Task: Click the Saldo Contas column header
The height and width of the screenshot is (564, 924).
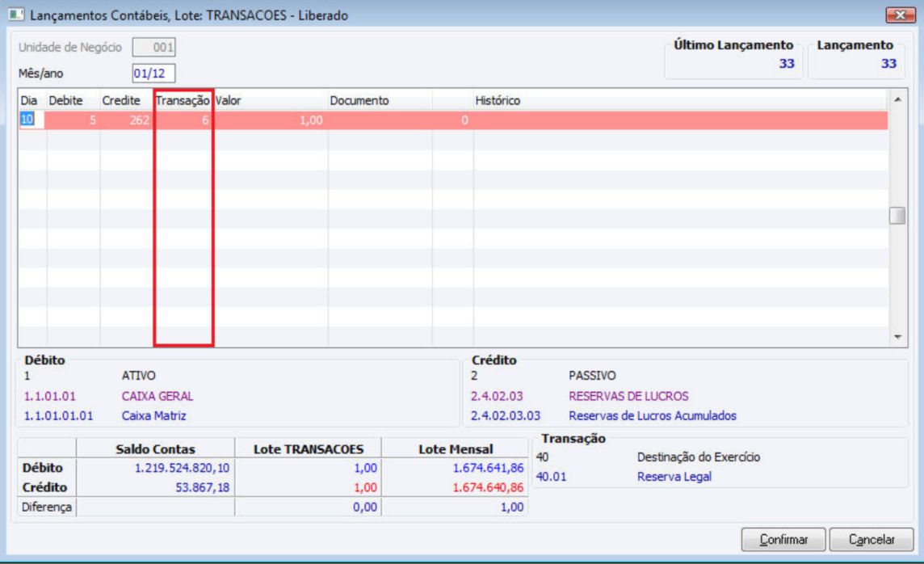Action: click(155, 449)
